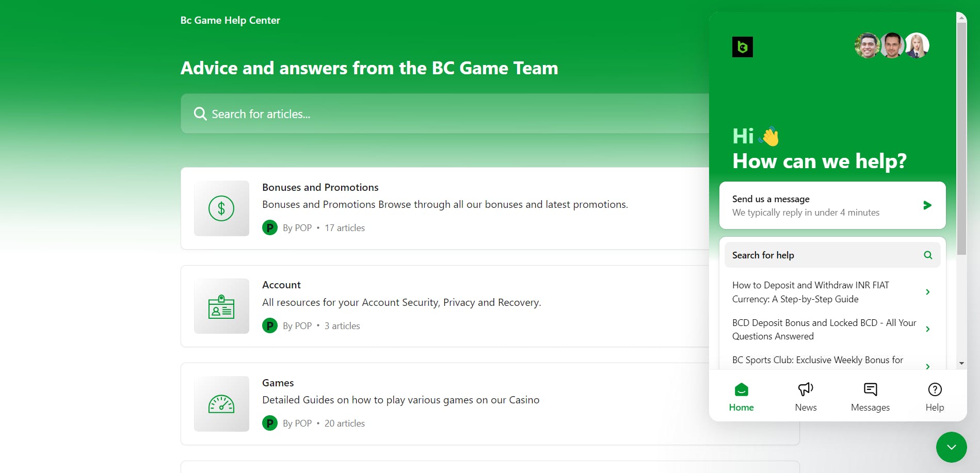This screenshot has height=473, width=980.
Task: Click the "20 articles" text
Action: point(345,423)
